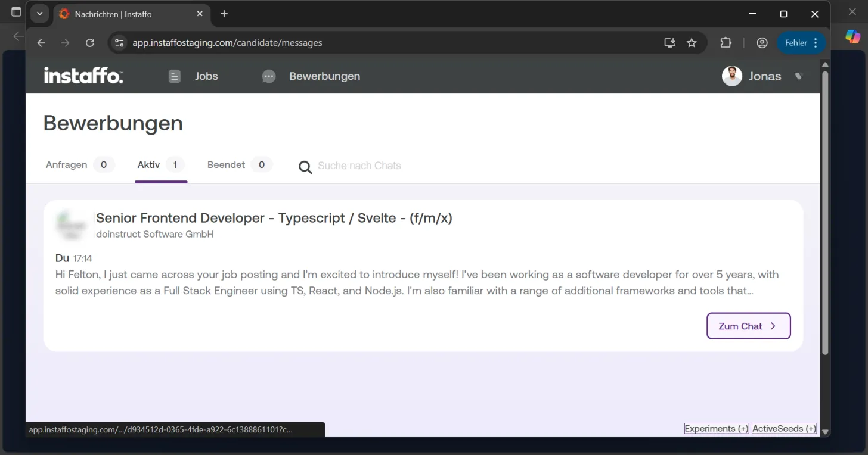Screen dimensions: 868x455
Task: Bookmark this page with the star icon
Action: (x=692, y=43)
